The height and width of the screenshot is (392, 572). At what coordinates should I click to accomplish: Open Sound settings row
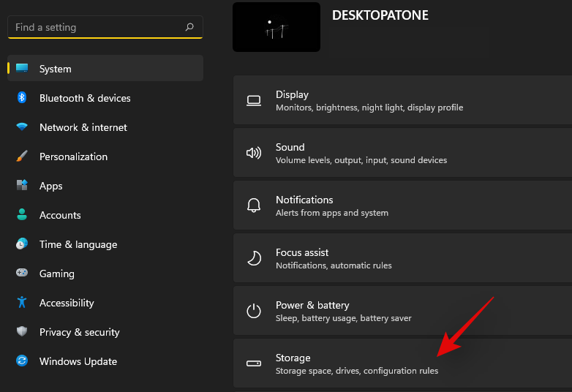(x=402, y=153)
